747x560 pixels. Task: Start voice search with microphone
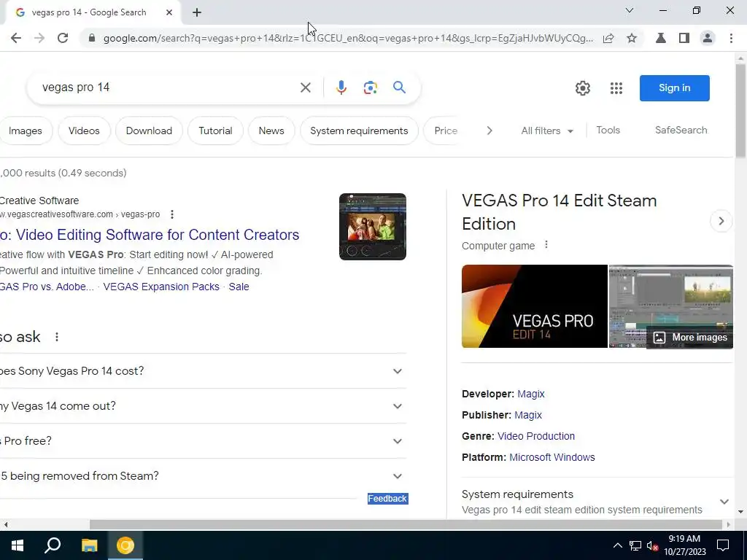(x=341, y=87)
